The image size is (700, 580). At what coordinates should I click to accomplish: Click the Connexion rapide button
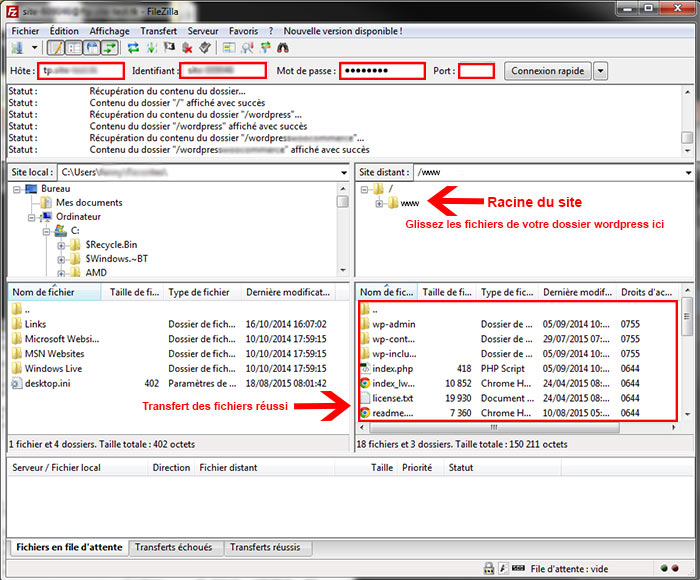[x=547, y=71]
